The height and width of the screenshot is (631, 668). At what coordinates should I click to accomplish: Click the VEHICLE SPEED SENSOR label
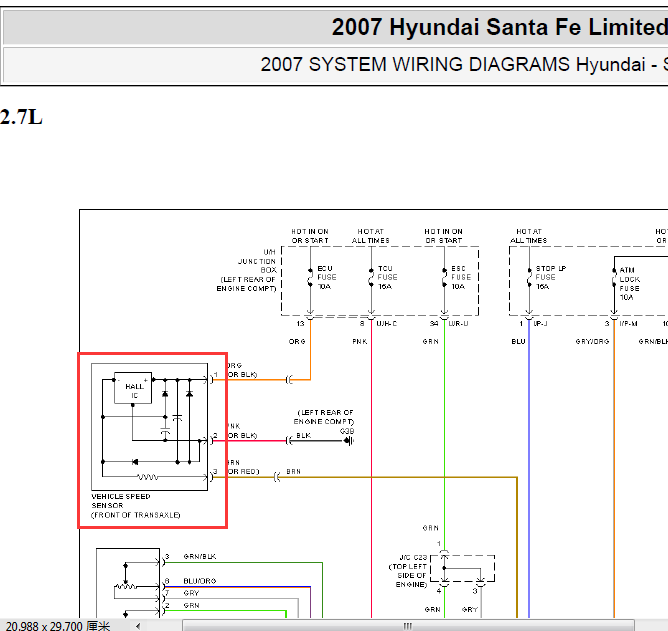click(121, 501)
